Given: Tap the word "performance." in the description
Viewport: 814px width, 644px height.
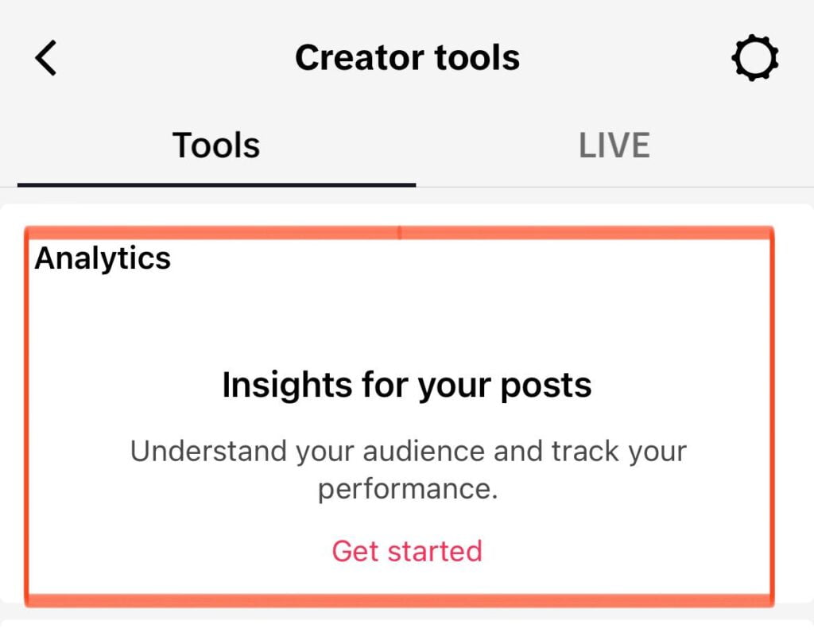Looking at the screenshot, I should point(407,489).
